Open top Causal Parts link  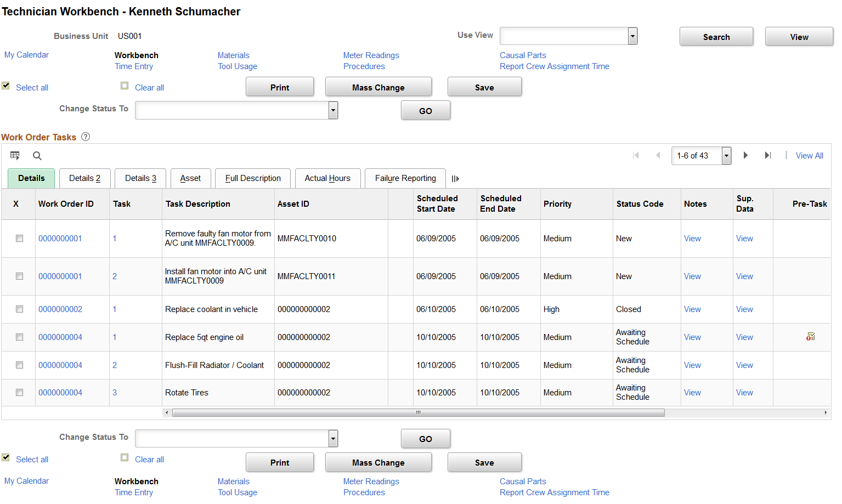tap(523, 55)
